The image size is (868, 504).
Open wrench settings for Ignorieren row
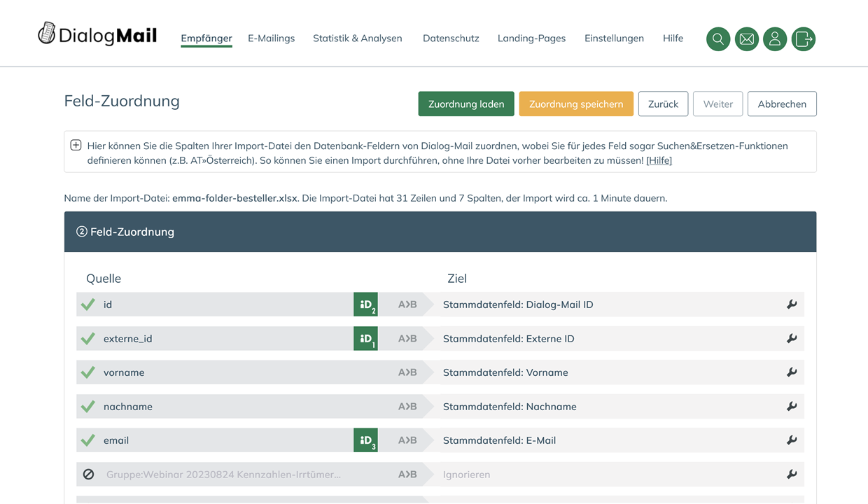pos(792,475)
